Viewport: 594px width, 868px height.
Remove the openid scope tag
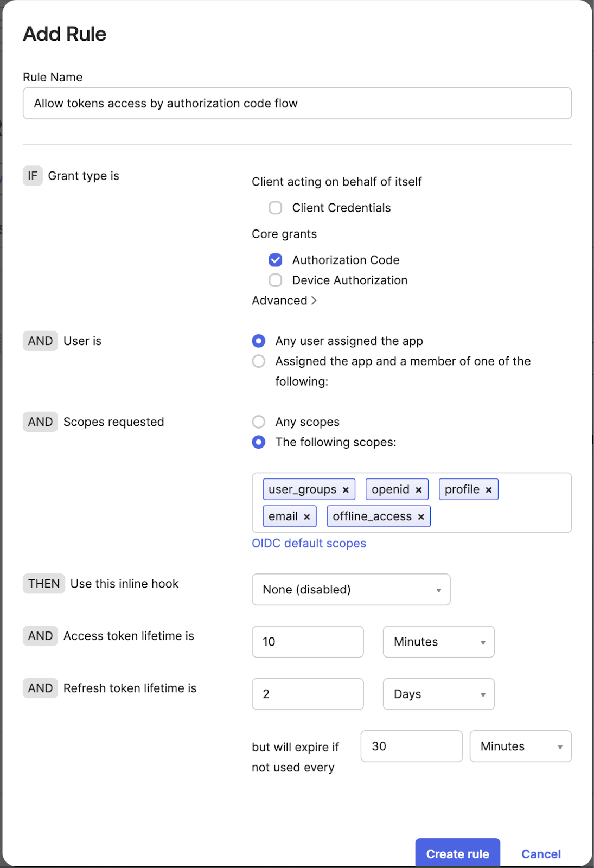419,490
